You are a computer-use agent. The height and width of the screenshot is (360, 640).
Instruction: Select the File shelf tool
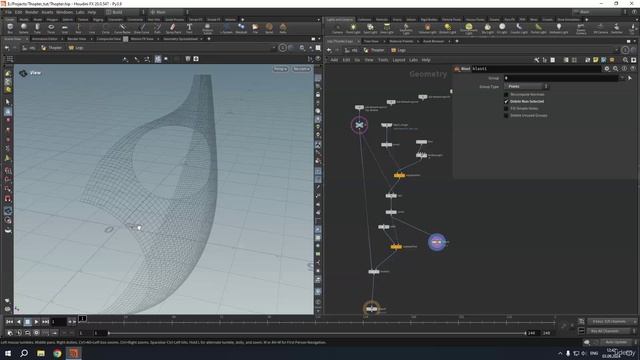click(255, 28)
